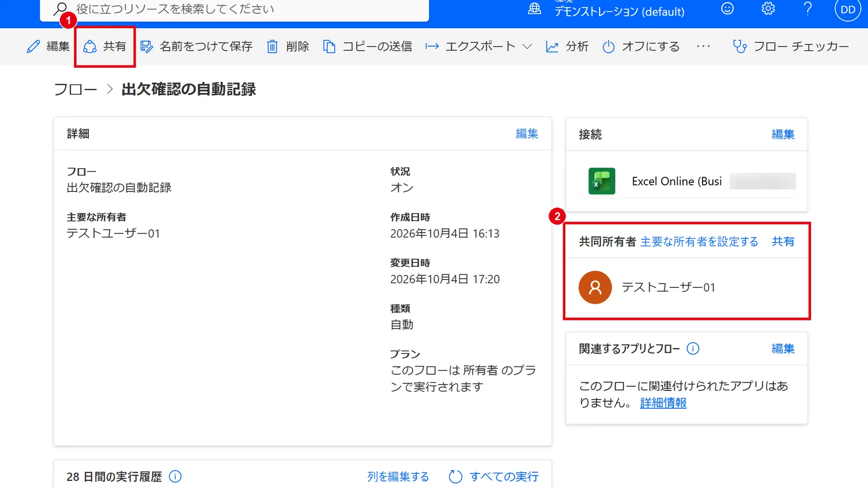The width and height of the screenshot is (868, 488).
Task: Select the 出欠確認の自動記録 page title
Action: (189, 89)
